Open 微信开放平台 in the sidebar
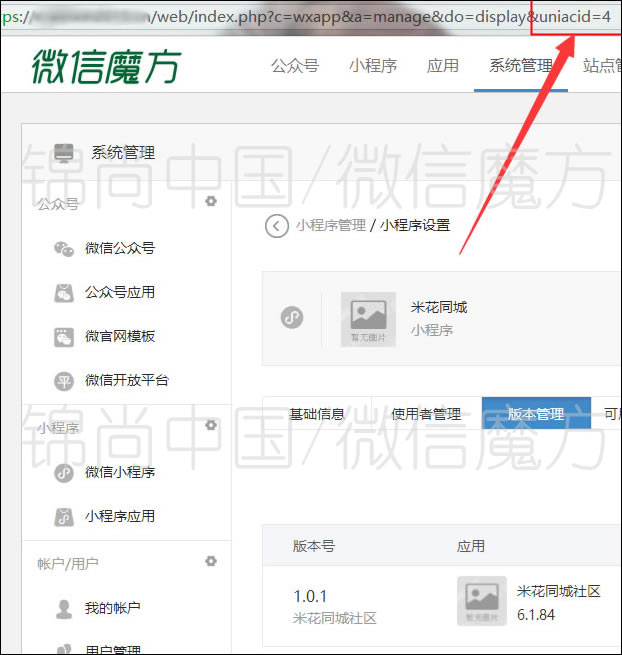This screenshot has width=622, height=655. (127, 380)
